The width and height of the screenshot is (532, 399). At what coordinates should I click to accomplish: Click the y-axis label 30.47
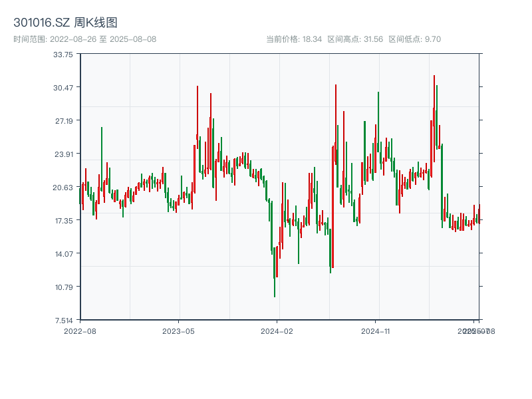(63, 88)
